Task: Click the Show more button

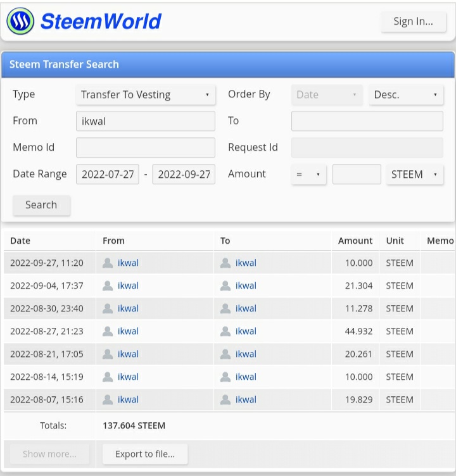Action: pyautogui.click(x=50, y=454)
